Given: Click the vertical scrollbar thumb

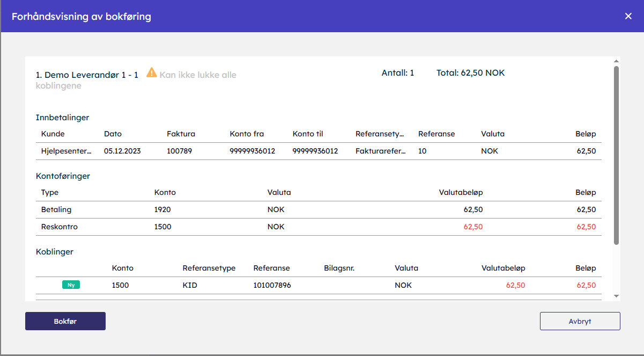Looking at the screenshot, I should 616,156.
